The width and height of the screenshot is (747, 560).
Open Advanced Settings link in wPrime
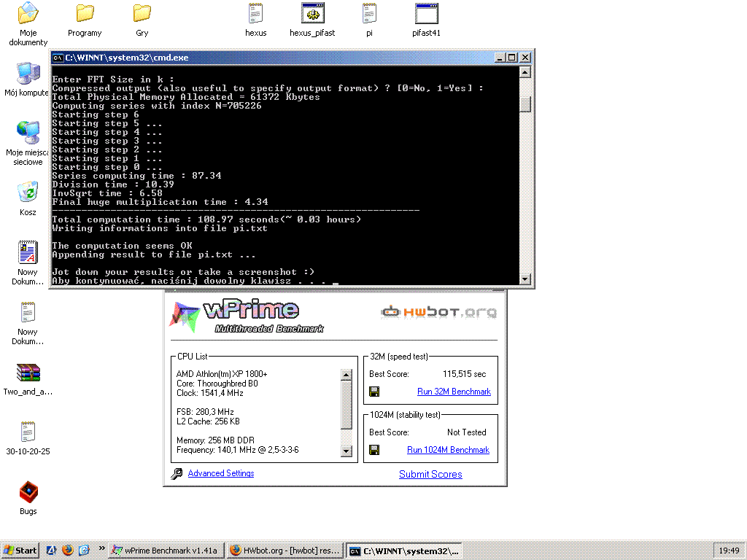point(221,472)
